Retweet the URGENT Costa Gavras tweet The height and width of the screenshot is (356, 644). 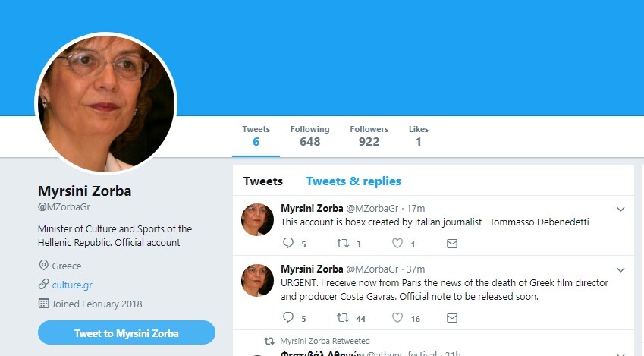coord(343,319)
